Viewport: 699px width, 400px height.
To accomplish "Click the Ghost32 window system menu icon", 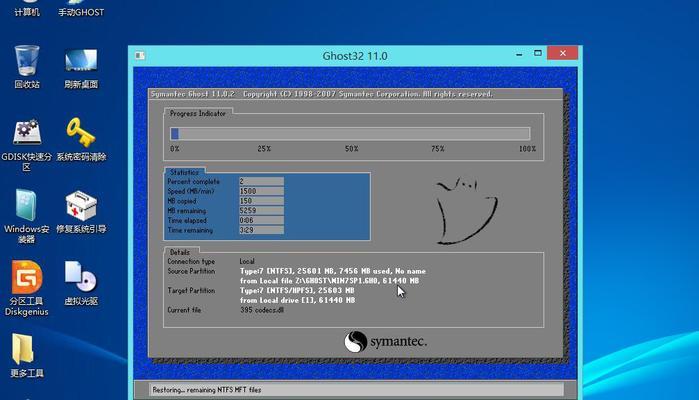I will [x=140, y=55].
